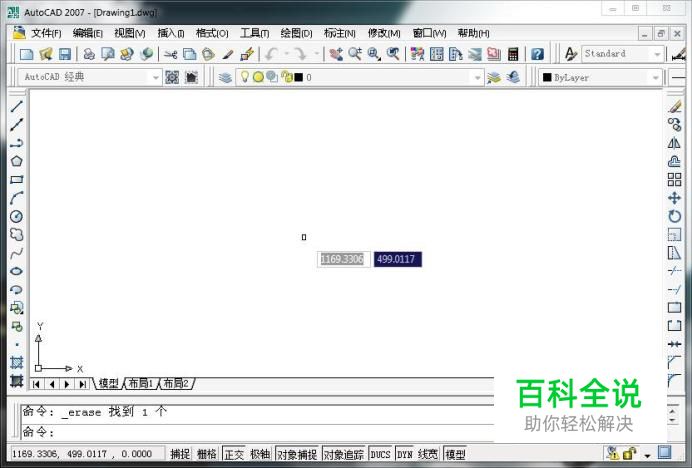692x468 pixels.
Task: Click the Move modify tool
Action: 674,198
